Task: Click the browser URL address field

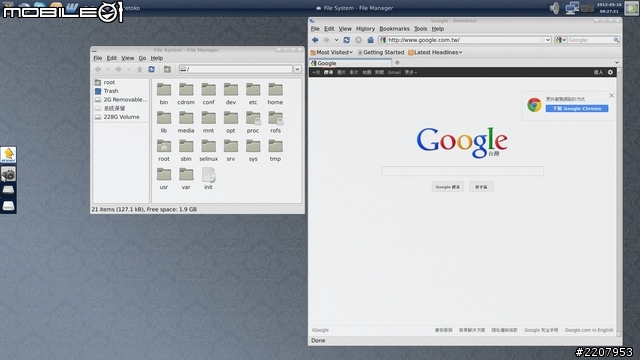Action: [x=463, y=40]
